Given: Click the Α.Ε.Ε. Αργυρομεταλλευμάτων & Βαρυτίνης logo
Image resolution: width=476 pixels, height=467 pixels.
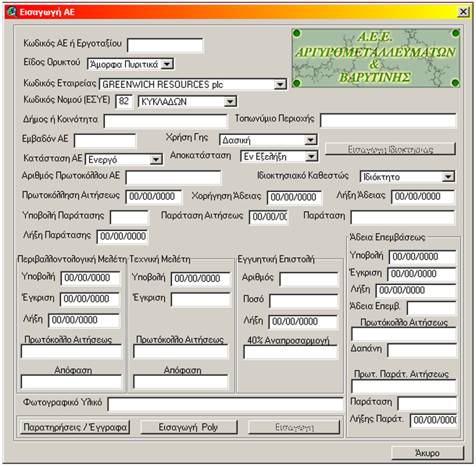Looking at the screenshot, I should coord(376,59).
